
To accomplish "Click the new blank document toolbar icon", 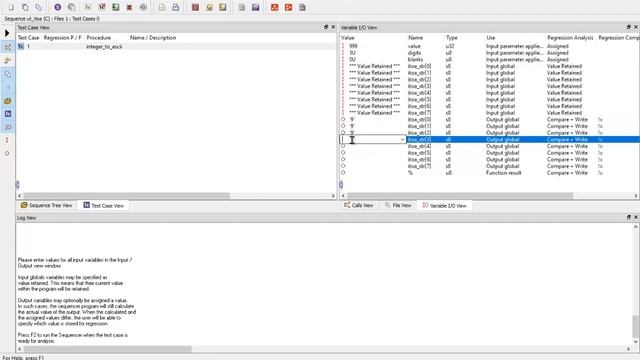I will (x=11, y=7).
